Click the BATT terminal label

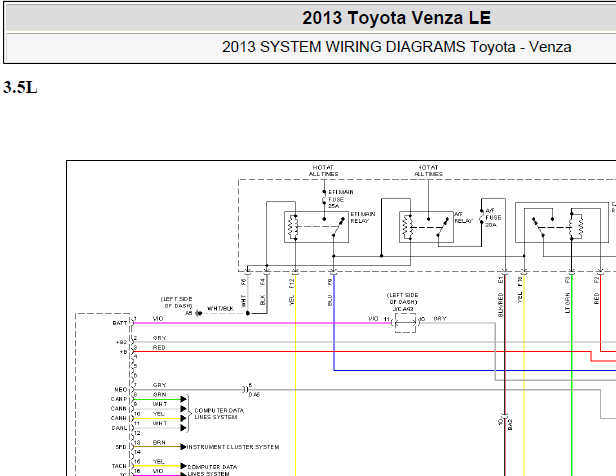[x=119, y=323]
